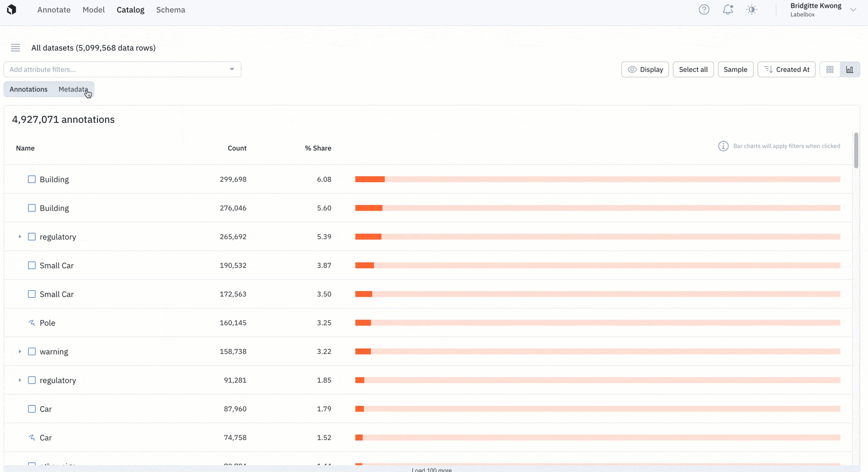Click the Building 6.08 share bar
Screen dimensions: 868x472
pos(597,179)
